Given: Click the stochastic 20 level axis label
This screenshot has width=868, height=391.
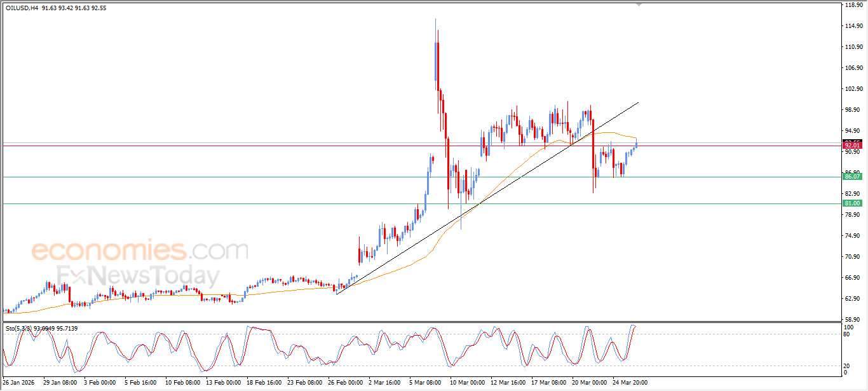Looking at the screenshot, I should [847, 366].
